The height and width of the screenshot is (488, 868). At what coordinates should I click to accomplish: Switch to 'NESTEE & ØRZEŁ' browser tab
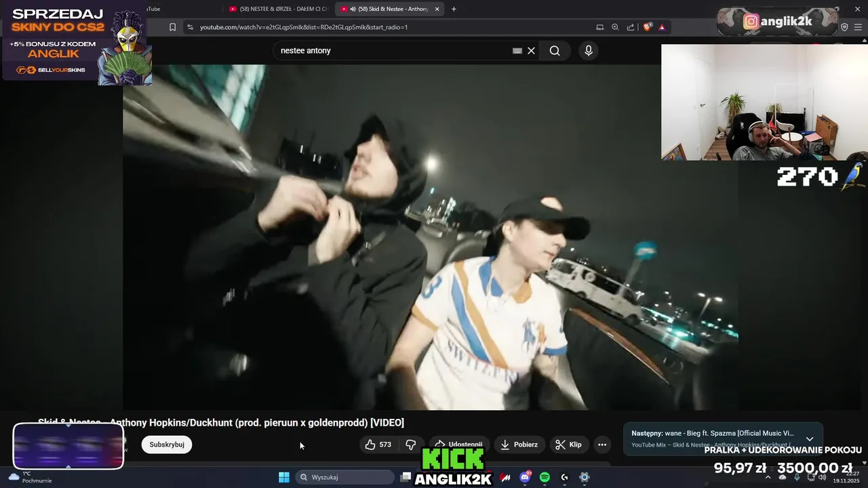(x=278, y=9)
